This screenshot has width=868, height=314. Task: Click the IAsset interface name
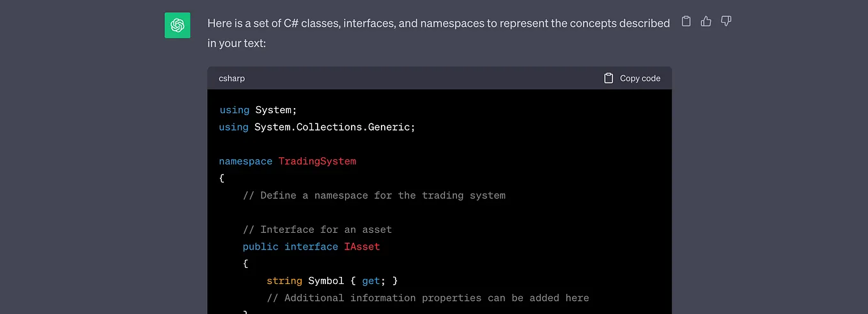tap(362, 246)
